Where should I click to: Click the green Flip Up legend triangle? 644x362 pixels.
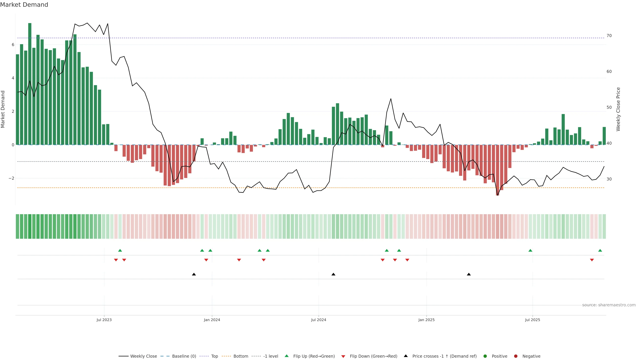coord(286,356)
